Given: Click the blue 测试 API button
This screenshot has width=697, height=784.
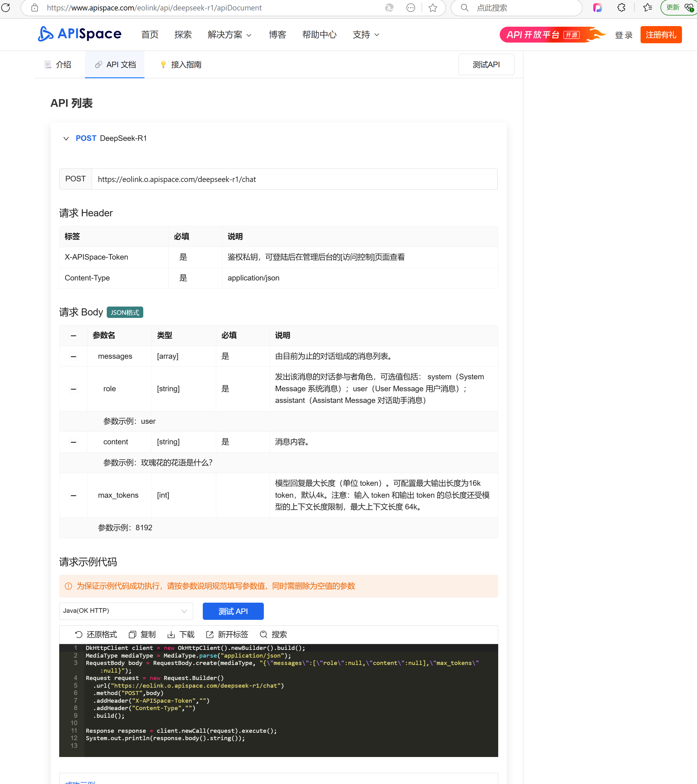Looking at the screenshot, I should (x=233, y=611).
